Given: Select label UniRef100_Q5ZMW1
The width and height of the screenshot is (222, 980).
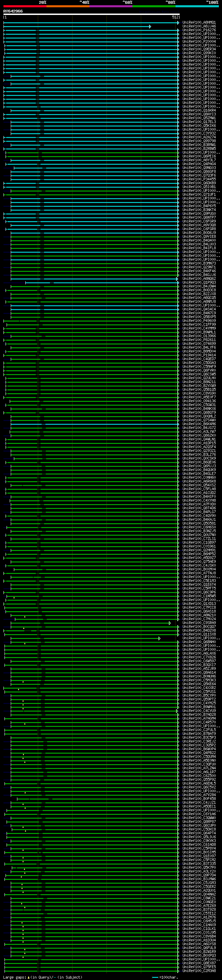Looking at the screenshot, I should pyautogui.click(x=199, y=118).
